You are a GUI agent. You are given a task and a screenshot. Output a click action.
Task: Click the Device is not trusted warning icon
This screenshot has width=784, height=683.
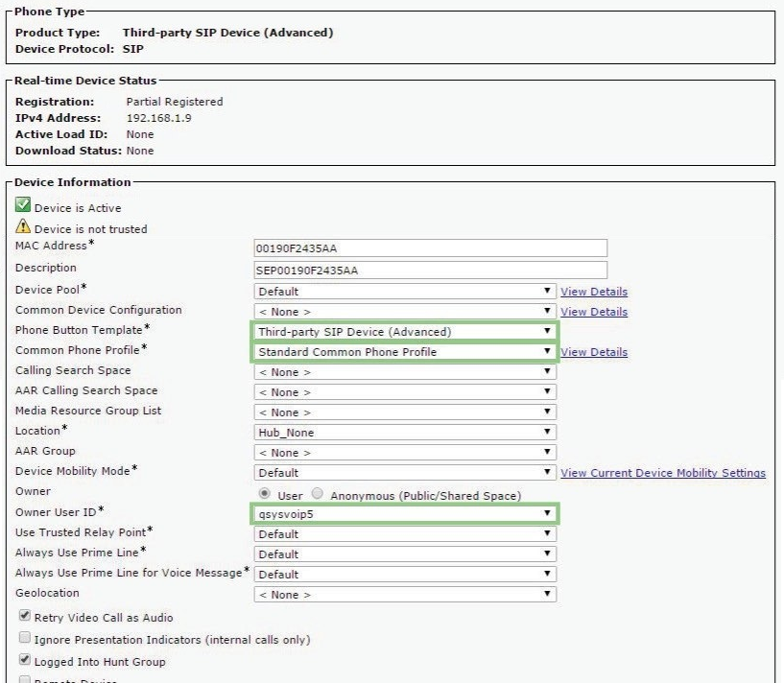(x=23, y=227)
